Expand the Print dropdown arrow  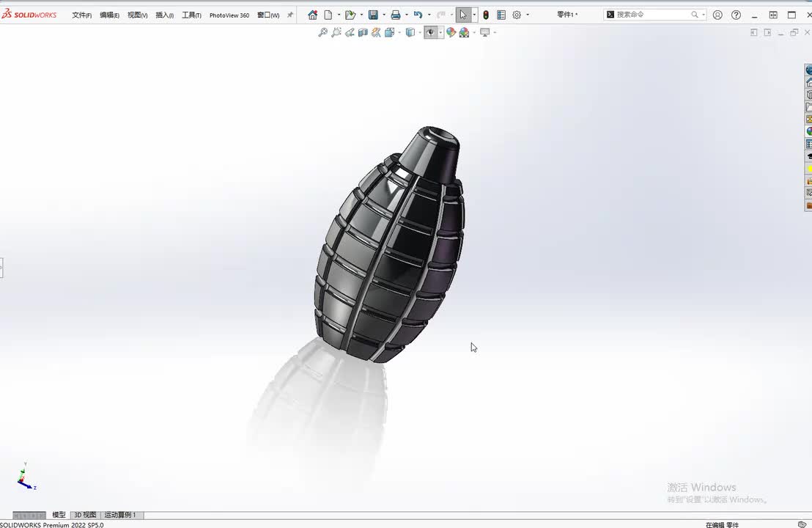407,15
